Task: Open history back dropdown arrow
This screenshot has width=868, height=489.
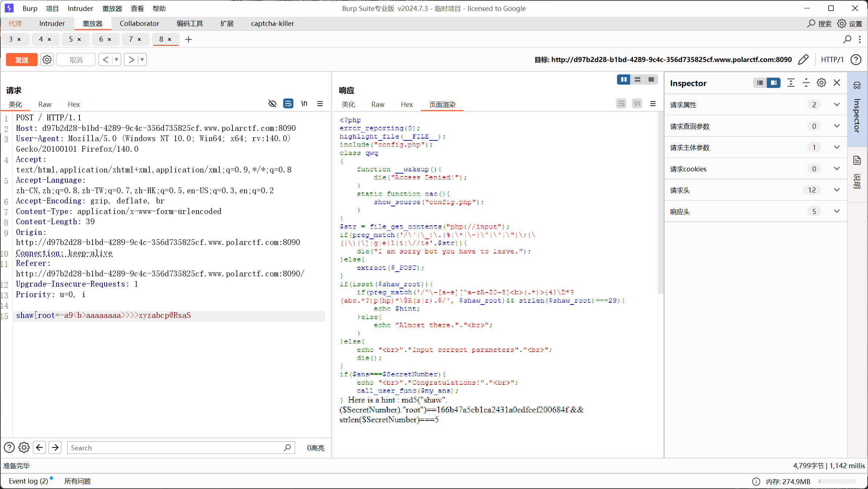Action: [117, 59]
